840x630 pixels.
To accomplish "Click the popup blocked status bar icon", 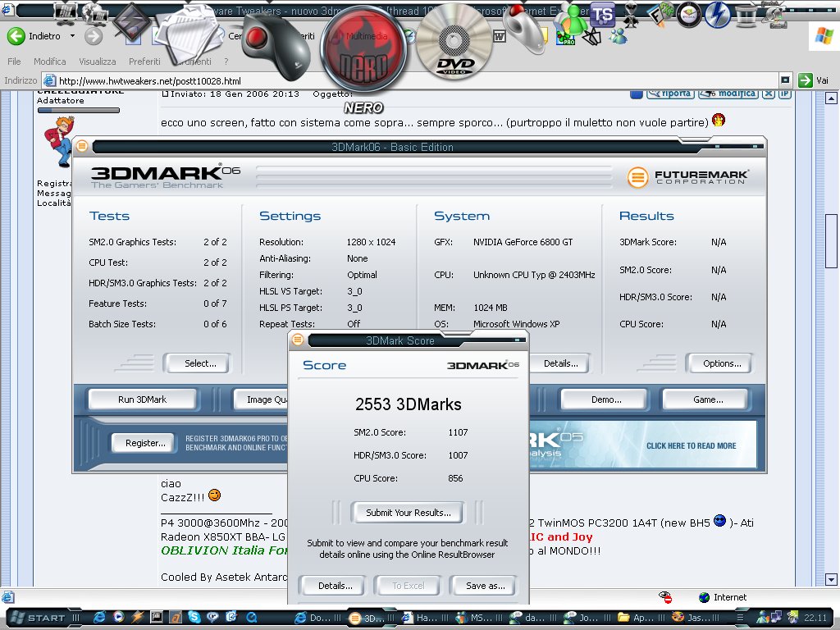I will 665,597.
